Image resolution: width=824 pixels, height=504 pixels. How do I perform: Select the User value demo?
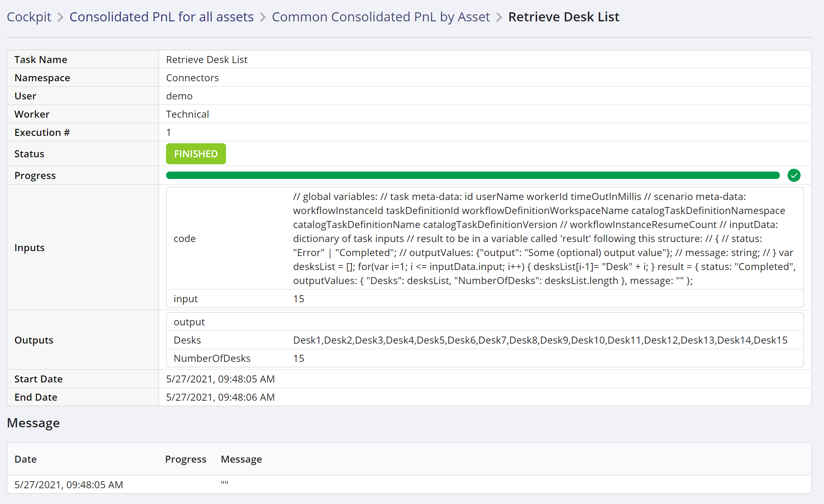click(x=179, y=96)
